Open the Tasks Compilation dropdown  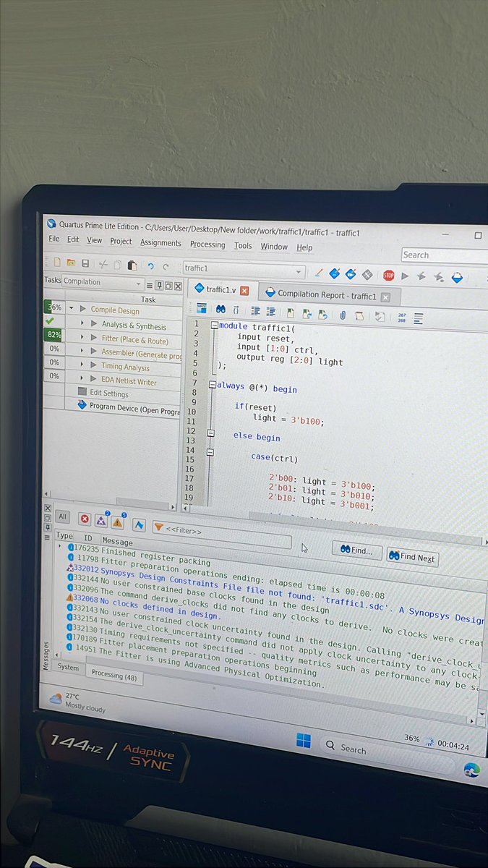103,282
